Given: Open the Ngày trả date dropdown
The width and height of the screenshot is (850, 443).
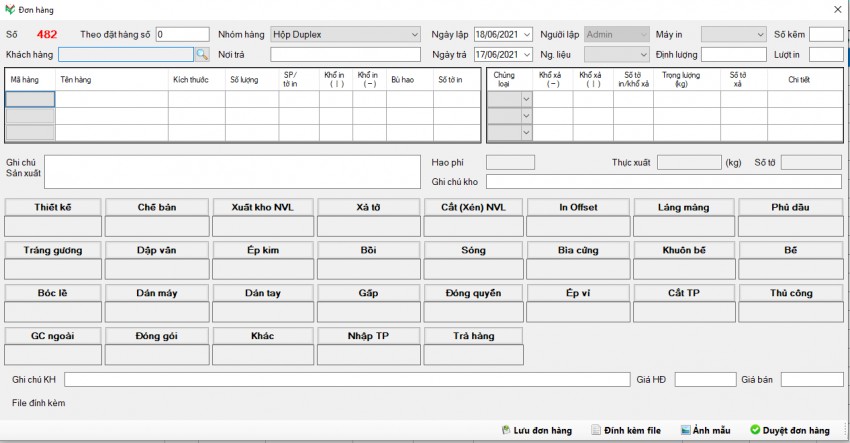Looking at the screenshot, I should pyautogui.click(x=525, y=54).
